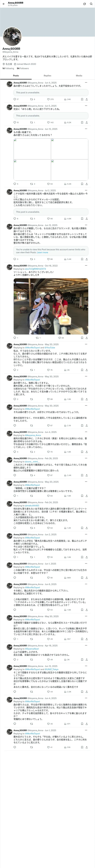95x868 pixels.
Task: Enlarge the motorcycle profile avatar
Action: pos(12,37)
